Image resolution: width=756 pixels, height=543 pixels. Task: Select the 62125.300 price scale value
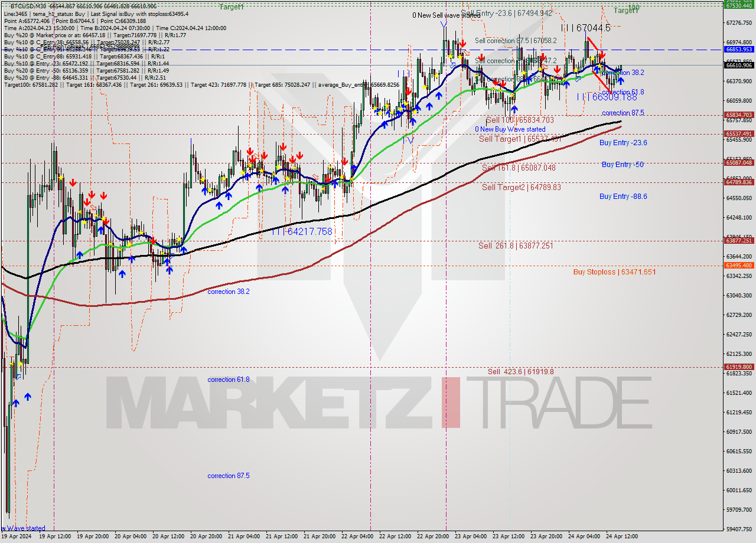[739, 354]
